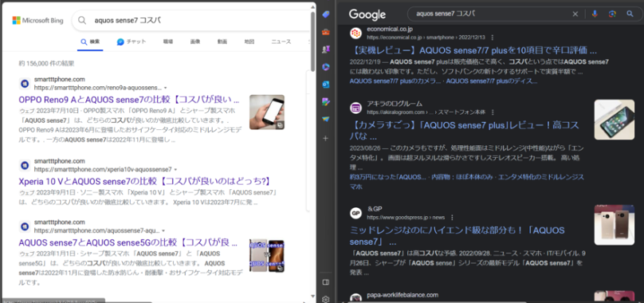644x303 pixels.
Task: Switch to Bing ニュース tab
Action: tap(281, 42)
